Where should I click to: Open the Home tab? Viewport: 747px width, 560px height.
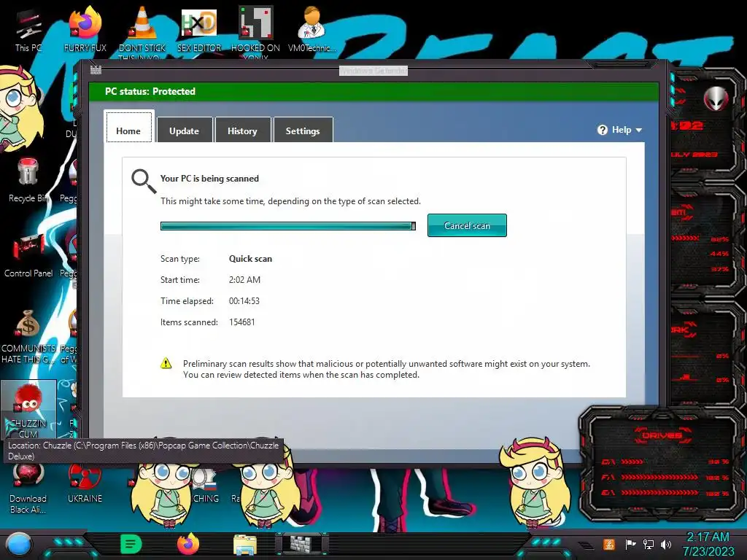point(128,127)
